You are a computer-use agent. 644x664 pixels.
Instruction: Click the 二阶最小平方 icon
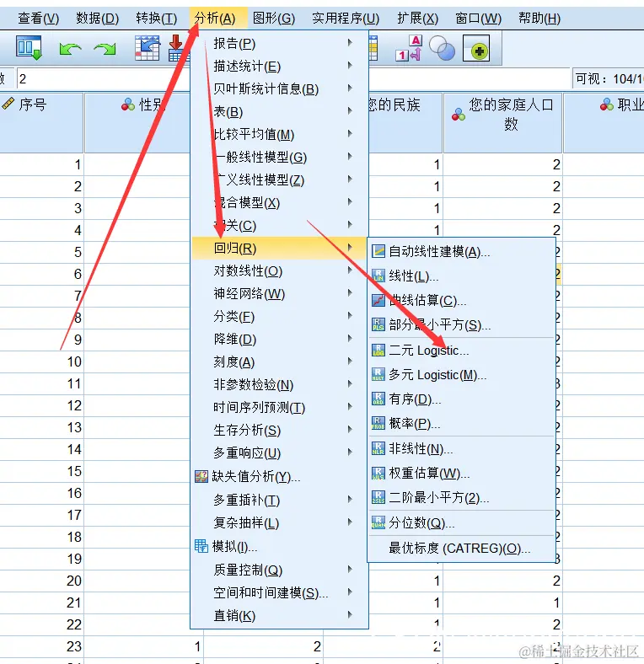pos(378,497)
